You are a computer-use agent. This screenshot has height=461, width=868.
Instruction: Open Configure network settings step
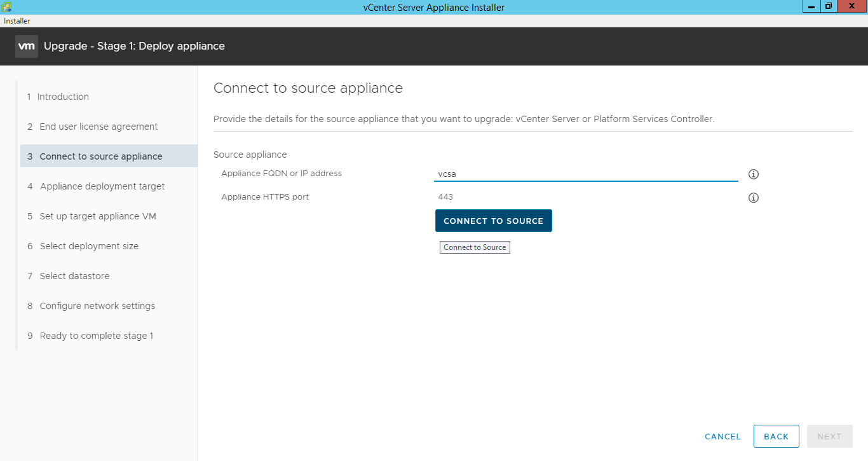97,305
